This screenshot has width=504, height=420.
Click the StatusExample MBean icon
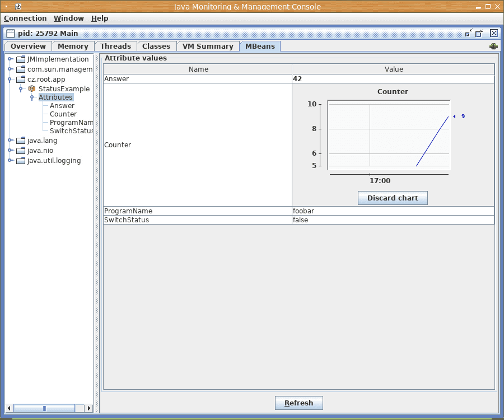point(32,89)
